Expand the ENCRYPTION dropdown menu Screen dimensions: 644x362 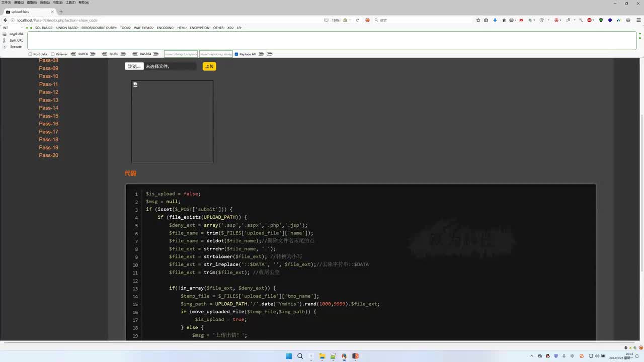[x=200, y=28]
